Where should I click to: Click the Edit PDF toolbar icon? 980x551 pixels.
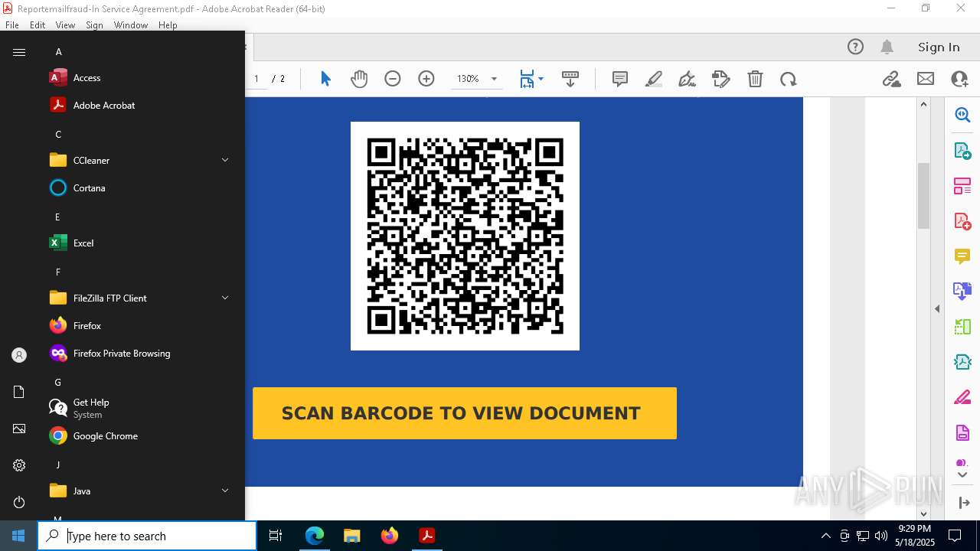[x=721, y=79]
